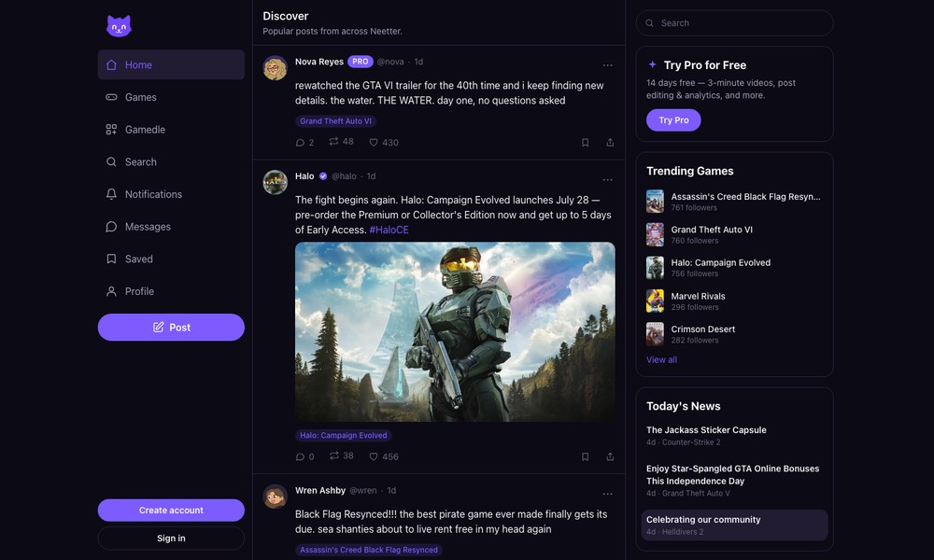Click the Neetter cat logo
The image size is (934, 560).
tap(119, 25)
